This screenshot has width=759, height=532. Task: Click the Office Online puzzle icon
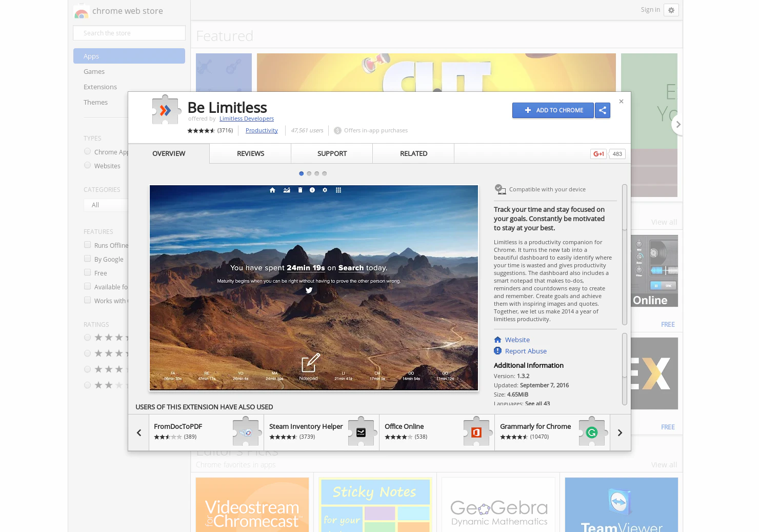pos(478,431)
